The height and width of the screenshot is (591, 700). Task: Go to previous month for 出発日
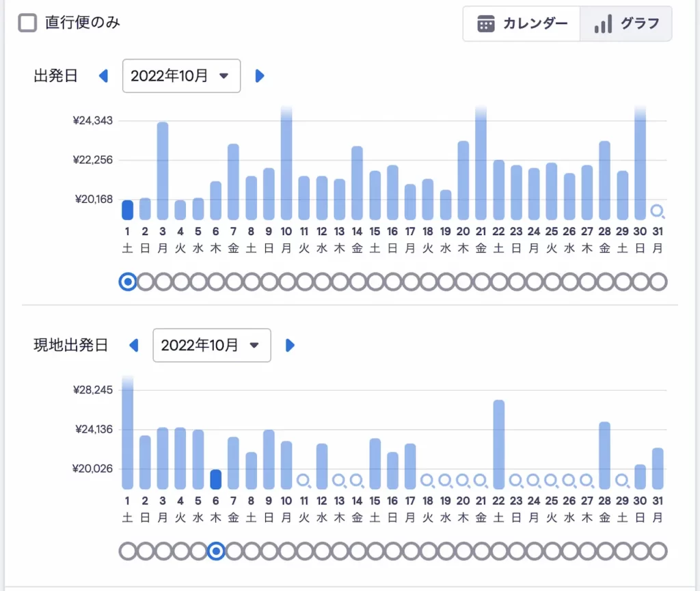pyautogui.click(x=104, y=76)
